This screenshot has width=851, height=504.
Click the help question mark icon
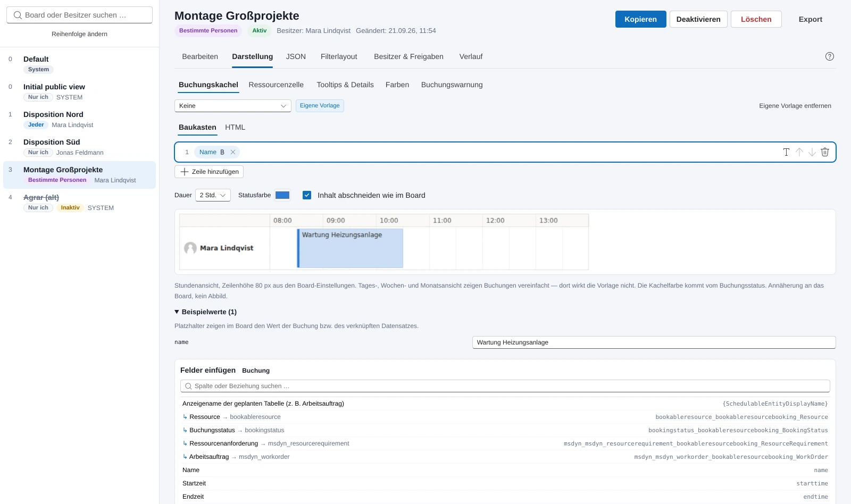pos(829,56)
